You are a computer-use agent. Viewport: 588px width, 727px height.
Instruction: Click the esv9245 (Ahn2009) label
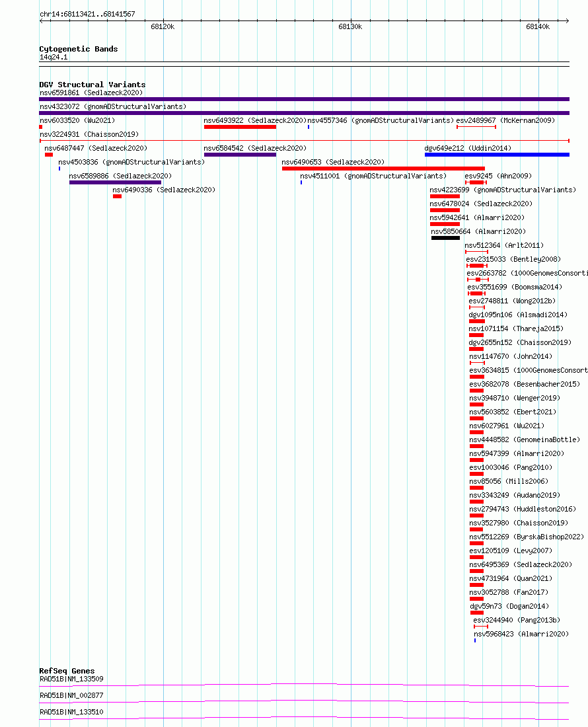point(499,176)
